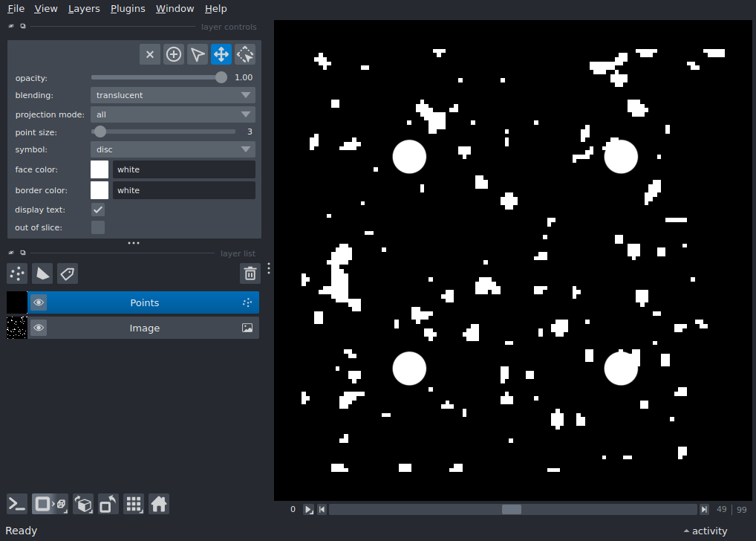Open the symbol dropdown set to disc
756x541 pixels.
(173, 149)
